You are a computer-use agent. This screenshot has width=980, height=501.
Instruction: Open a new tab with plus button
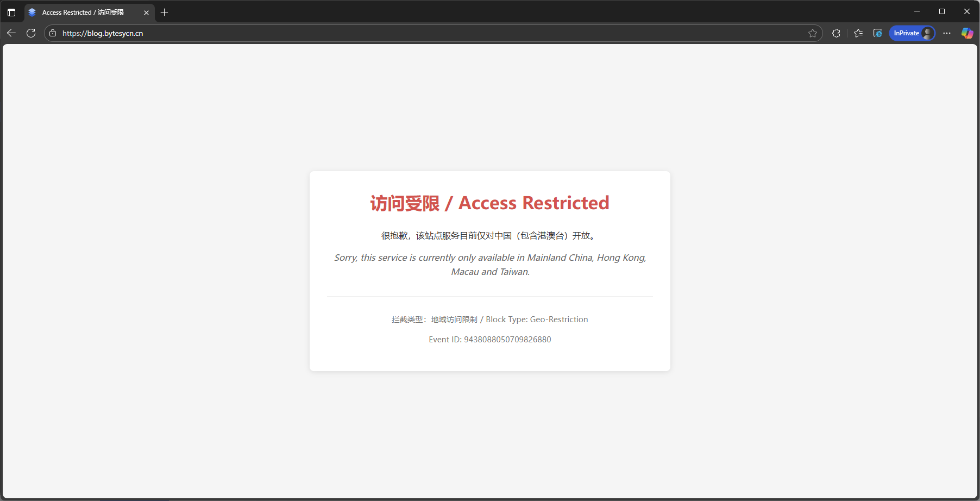[165, 12]
